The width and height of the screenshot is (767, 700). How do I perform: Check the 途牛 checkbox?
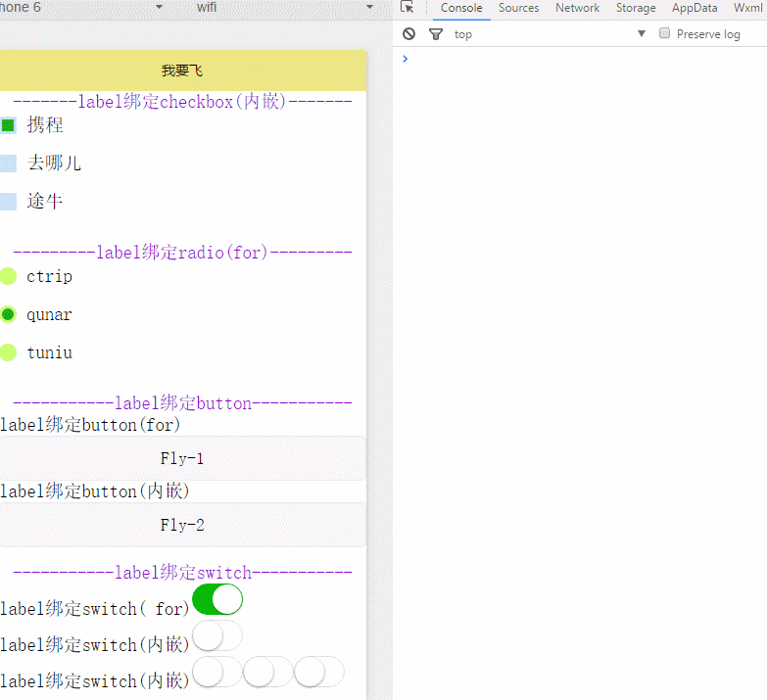[x=8, y=202]
